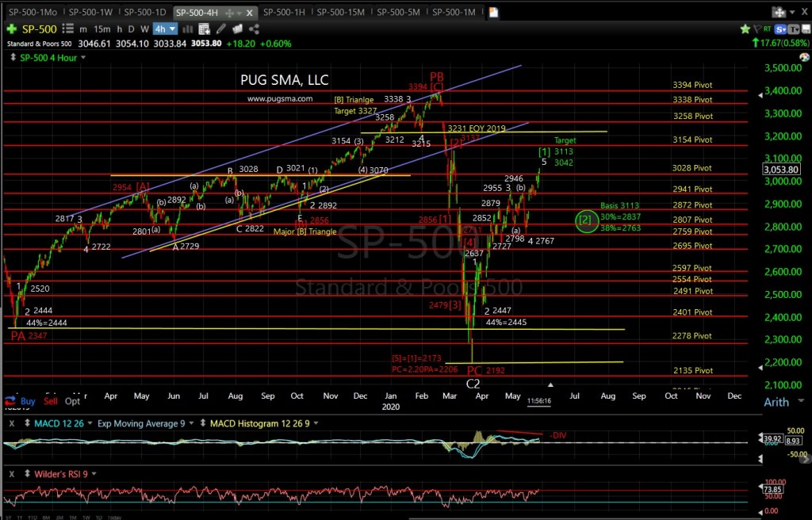
Task: Click the save disk icon at top right
Action: pyautogui.click(x=806, y=29)
